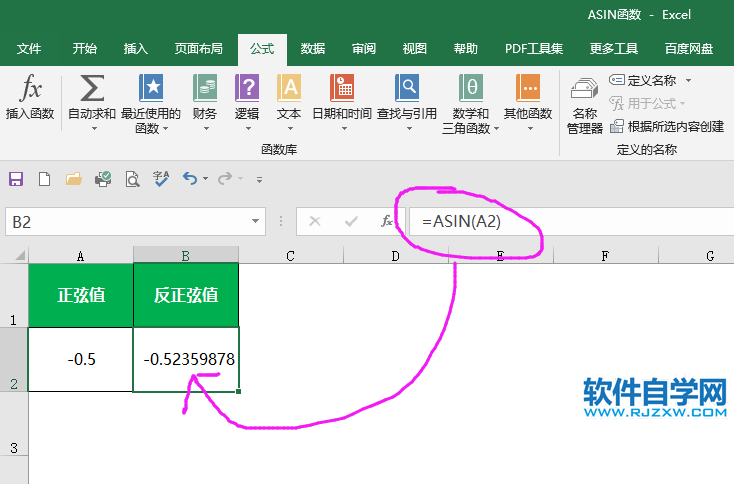Click the Enter checkmark in formula bar

pos(351,221)
